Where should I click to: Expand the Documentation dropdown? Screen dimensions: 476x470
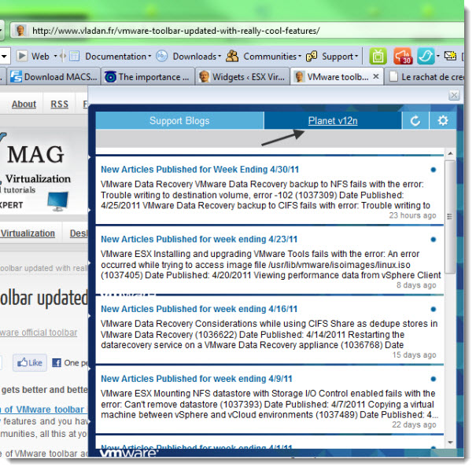149,56
